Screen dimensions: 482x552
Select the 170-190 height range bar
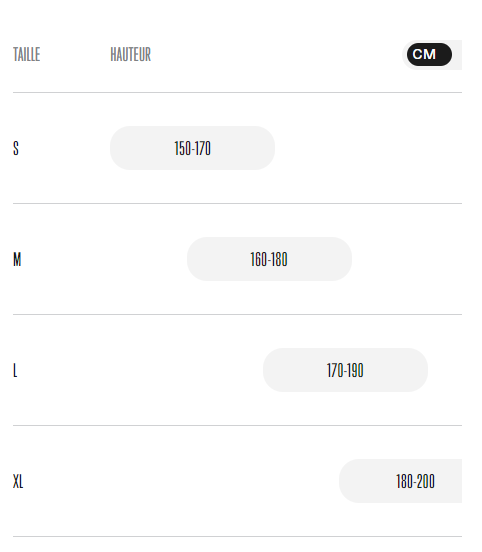pos(345,370)
